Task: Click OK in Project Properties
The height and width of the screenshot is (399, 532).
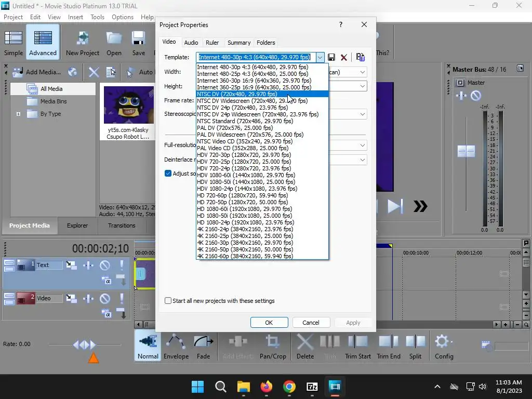Action: pyautogui.click(x=269, y=323)
